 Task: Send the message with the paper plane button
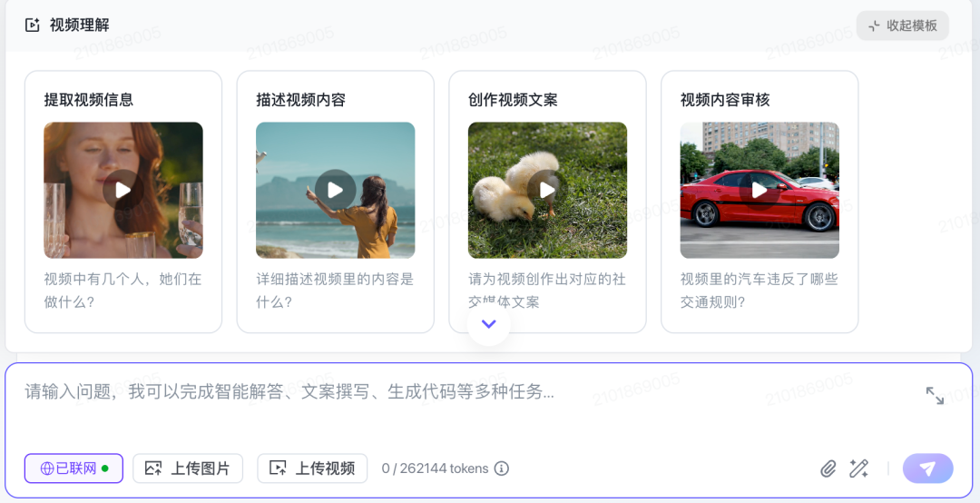coord(928,468)
